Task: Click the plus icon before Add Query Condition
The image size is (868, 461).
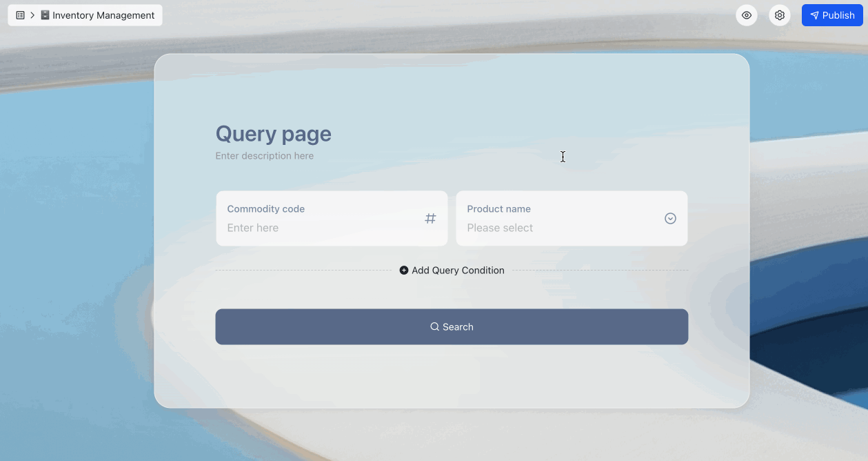Action: click(x=403, y=270)
